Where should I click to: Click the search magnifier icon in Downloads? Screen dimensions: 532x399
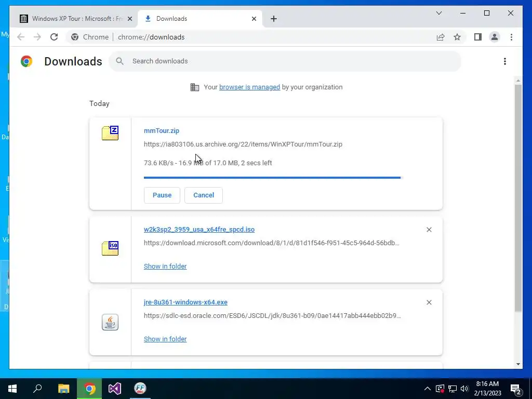119,61
